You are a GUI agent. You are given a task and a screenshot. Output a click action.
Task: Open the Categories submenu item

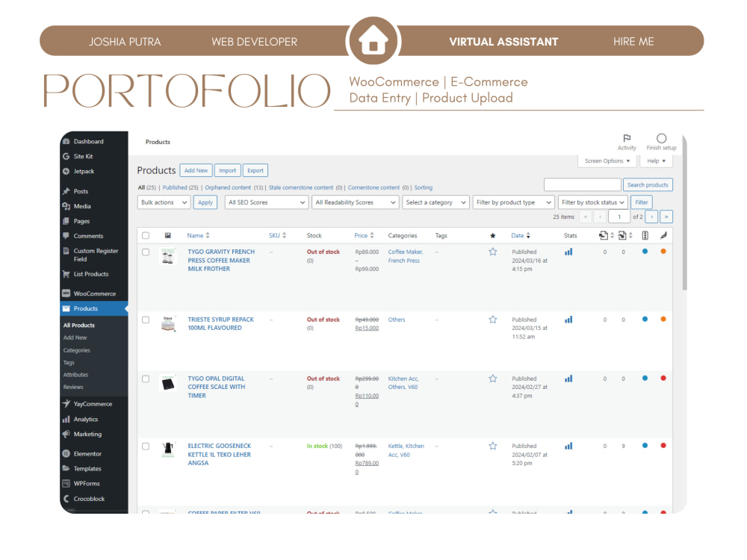77,350
